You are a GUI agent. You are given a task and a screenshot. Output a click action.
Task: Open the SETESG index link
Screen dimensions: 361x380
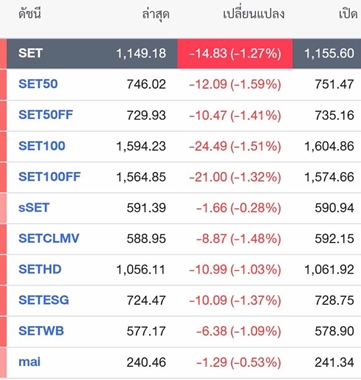44,300
